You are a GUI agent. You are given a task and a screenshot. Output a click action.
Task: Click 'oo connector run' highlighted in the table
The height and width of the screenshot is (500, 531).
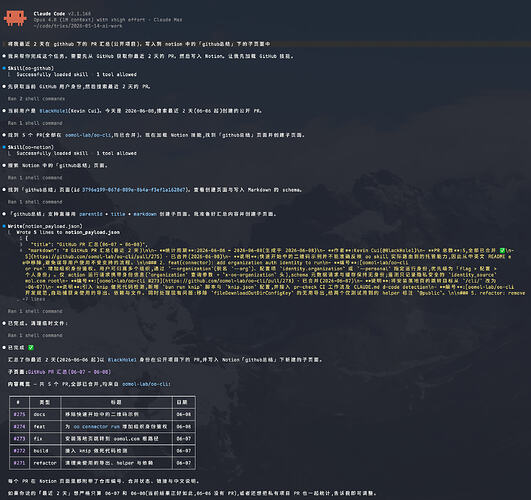(x=97, y=426)
